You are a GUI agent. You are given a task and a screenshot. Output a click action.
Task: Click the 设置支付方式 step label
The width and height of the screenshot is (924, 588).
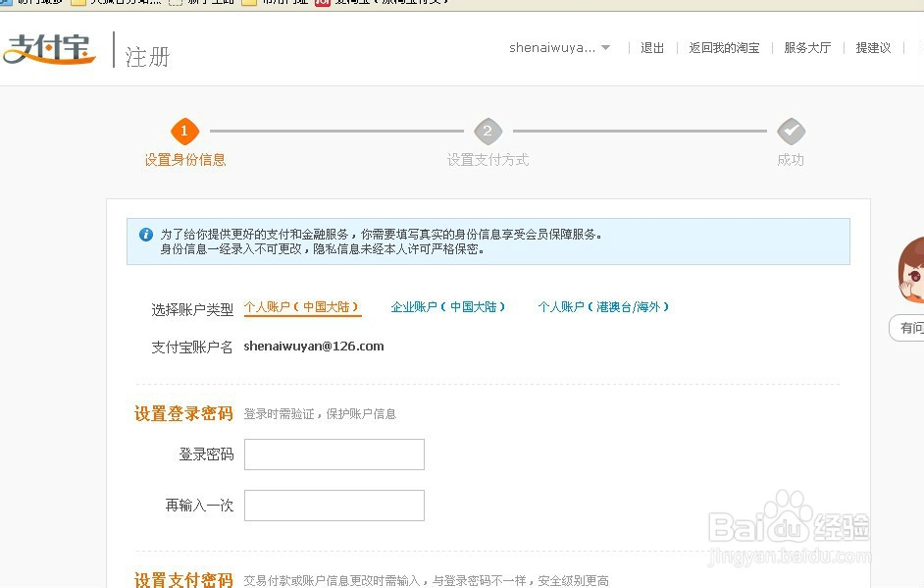click(488, 160)
